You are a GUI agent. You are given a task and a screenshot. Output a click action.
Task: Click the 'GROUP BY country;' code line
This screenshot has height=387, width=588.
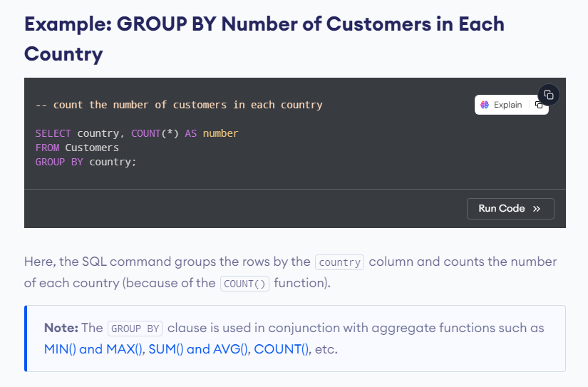click(86, 162)
